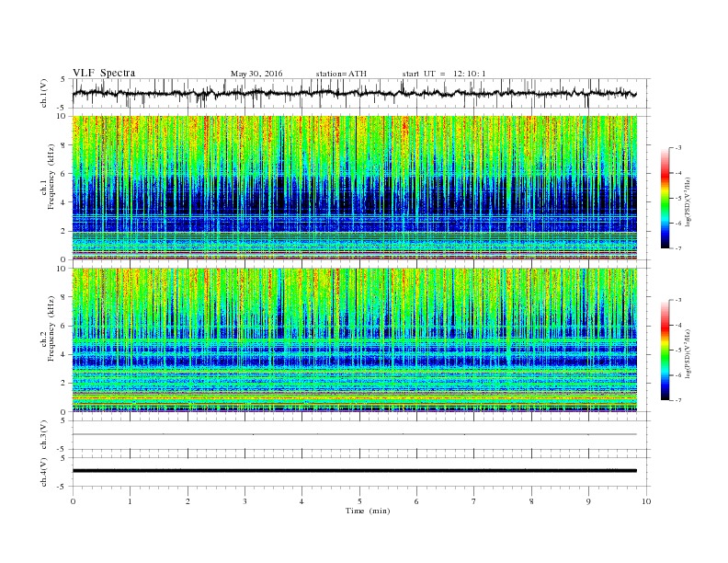Click the '-3' value on lower colorbar
The width and height of the screenshot is (728, 563).
[677, 300]
